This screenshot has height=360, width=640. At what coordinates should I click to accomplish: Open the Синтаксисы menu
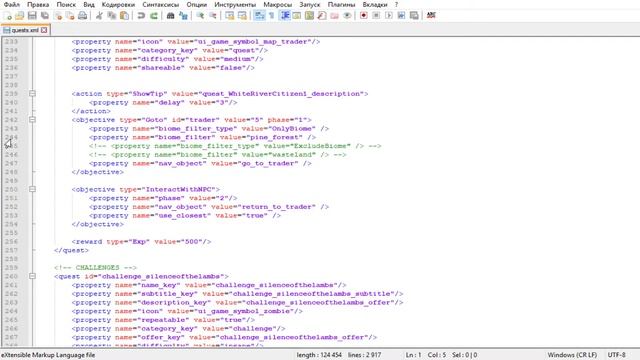point(161,4)
